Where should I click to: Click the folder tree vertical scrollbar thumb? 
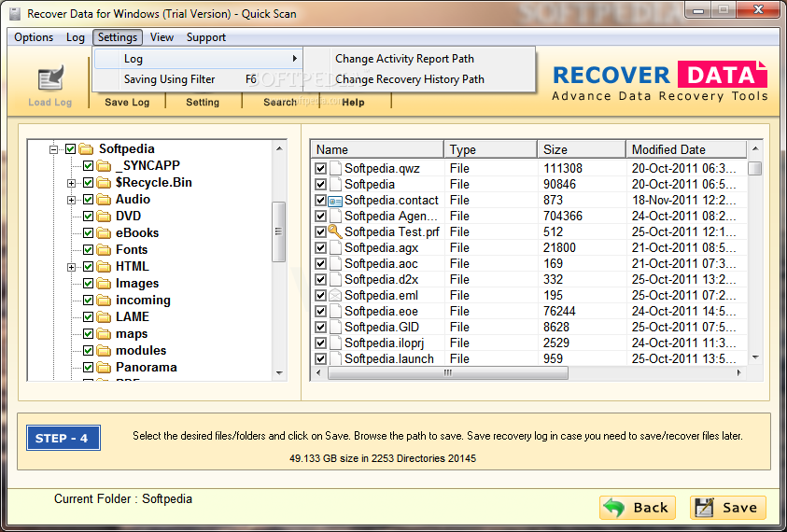pos(278,231)
